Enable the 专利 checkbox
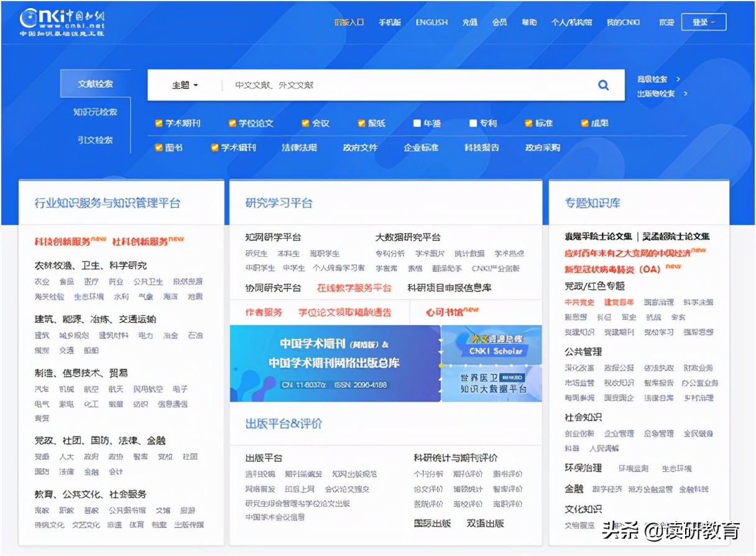Screen dimensions: 756x556 [472, 123]
